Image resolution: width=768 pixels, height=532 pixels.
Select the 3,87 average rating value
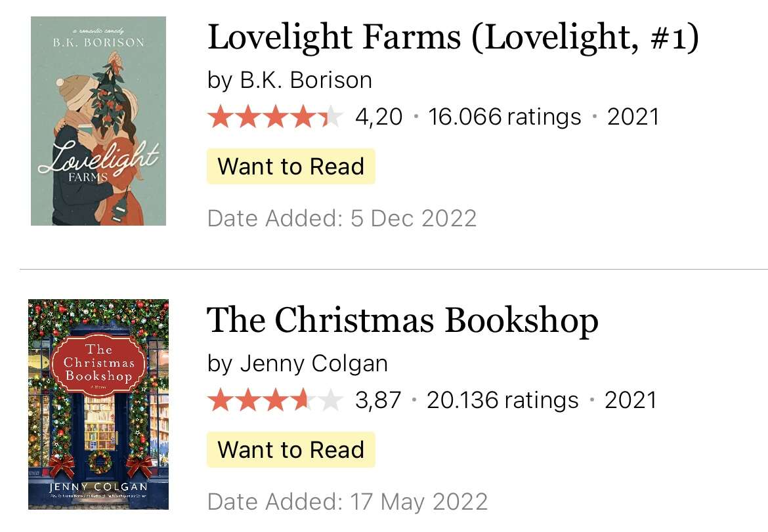[378, 401]
